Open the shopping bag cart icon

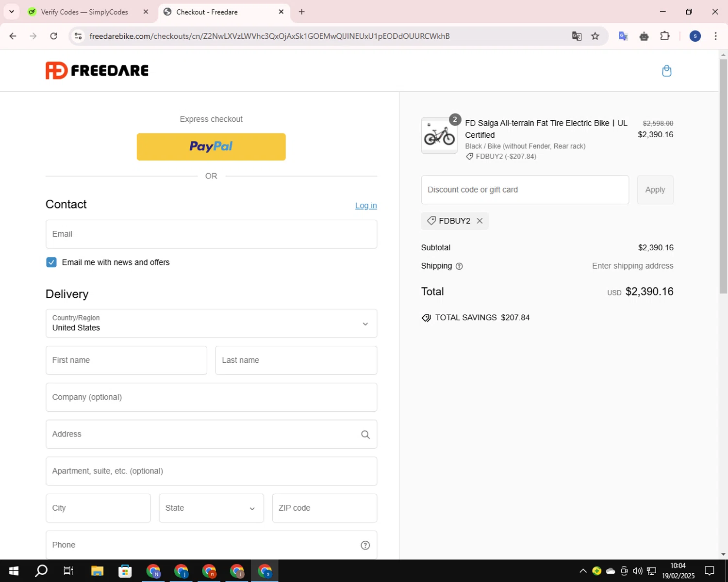point(666,71)
